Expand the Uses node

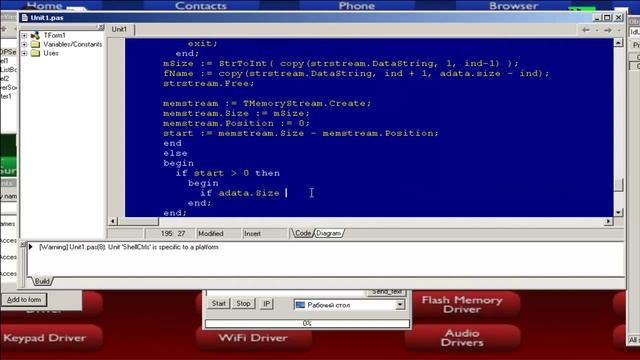24,53
